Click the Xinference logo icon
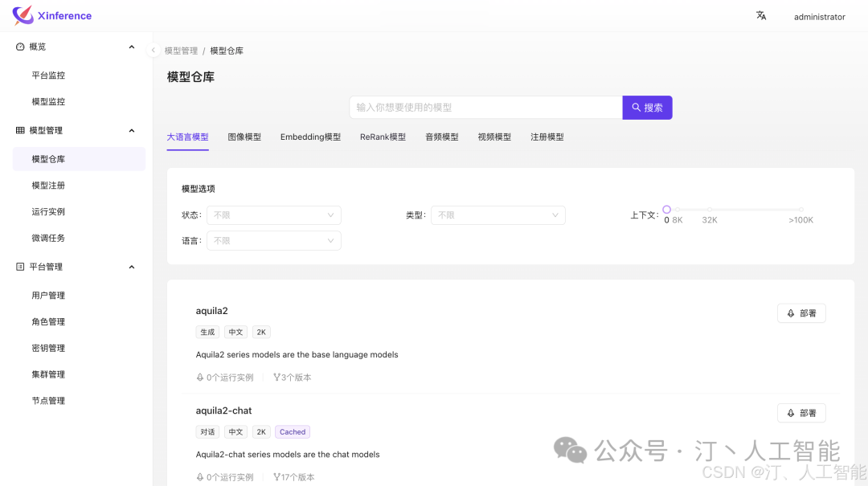Viewport: 868px width, 486px height. pyautogui.click(x=23, y=15)
